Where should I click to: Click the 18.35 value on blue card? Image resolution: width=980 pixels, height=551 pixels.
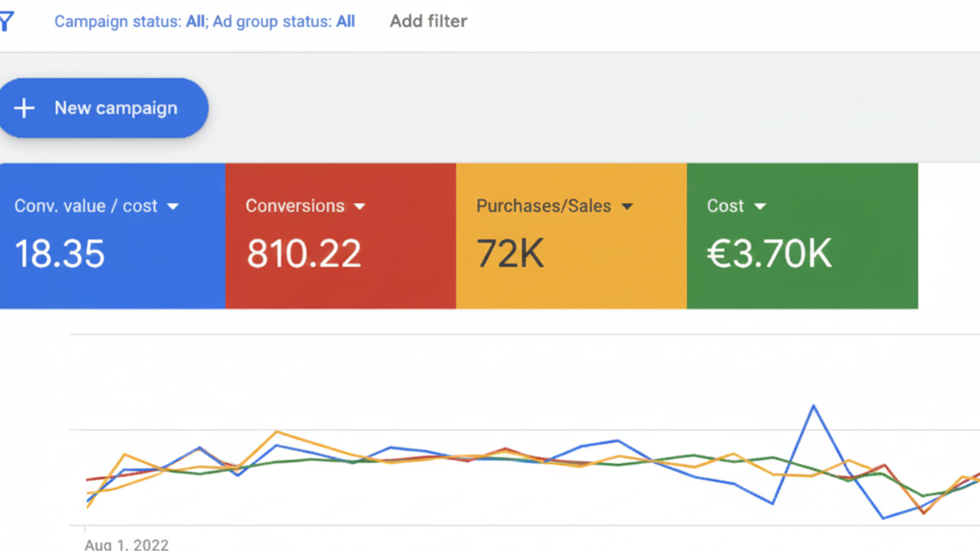click(60, 254)
